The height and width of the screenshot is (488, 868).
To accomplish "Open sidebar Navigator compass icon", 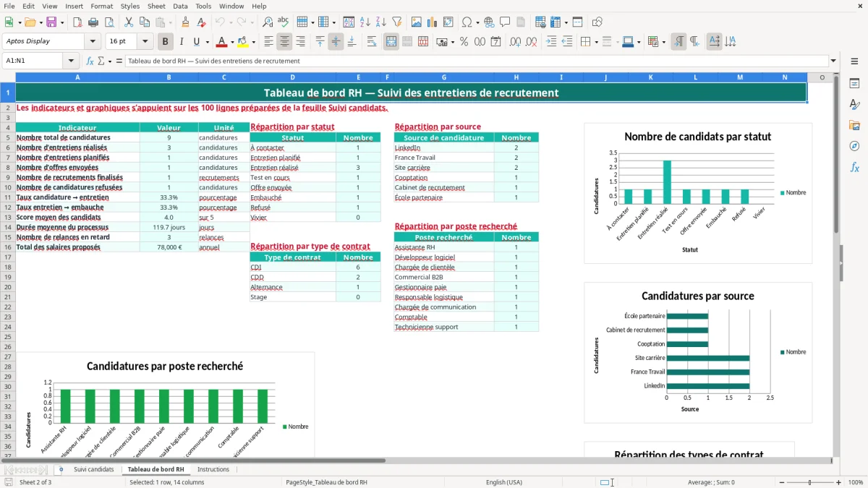I will pyautogui.click(x=854, y=147).
